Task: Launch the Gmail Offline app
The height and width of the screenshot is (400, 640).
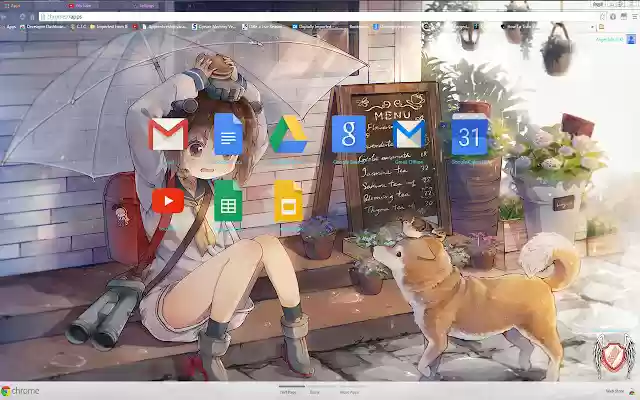Action: pos(409,134)
